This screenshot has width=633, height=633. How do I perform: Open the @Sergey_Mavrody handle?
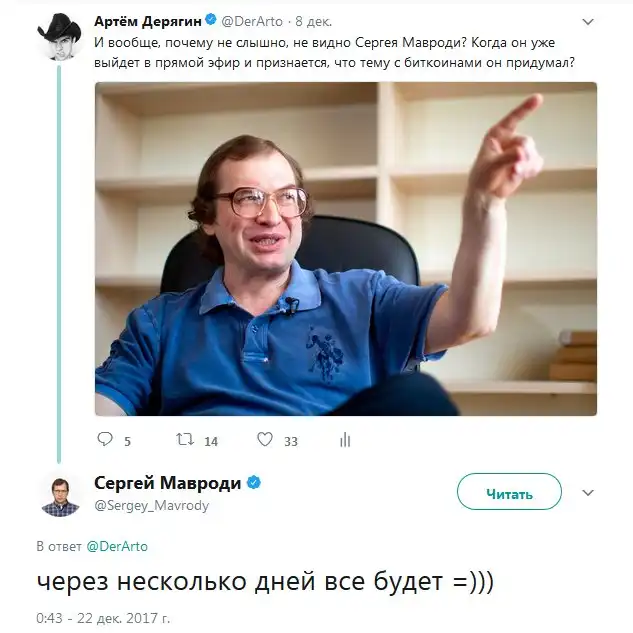pos(151,505)
